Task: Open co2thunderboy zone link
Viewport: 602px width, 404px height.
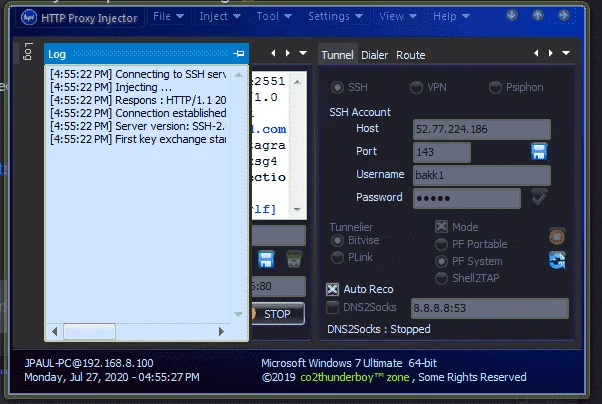Action: [355, 378]
